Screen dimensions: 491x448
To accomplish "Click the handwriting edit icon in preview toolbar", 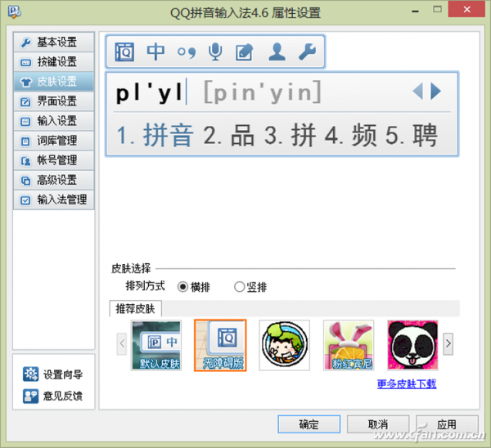I will (244, 52).
